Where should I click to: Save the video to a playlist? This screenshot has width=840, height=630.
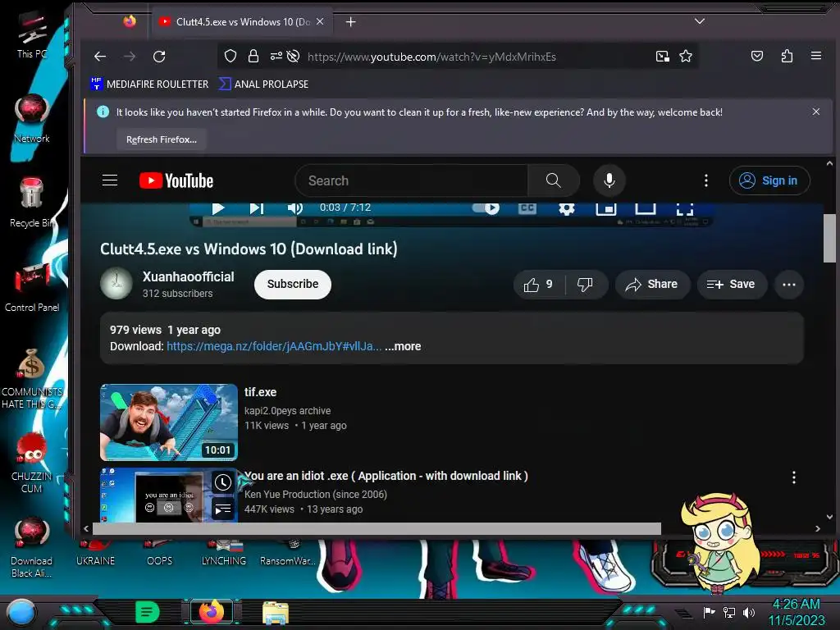[x=731, y=285]
